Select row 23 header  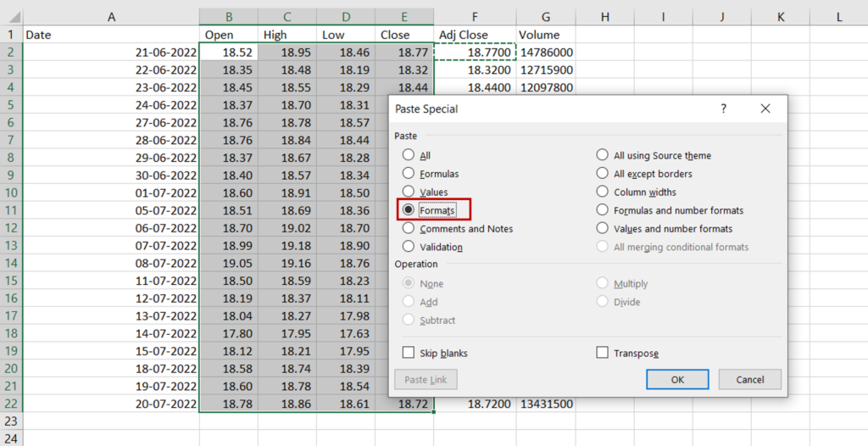tap(11, 421)
